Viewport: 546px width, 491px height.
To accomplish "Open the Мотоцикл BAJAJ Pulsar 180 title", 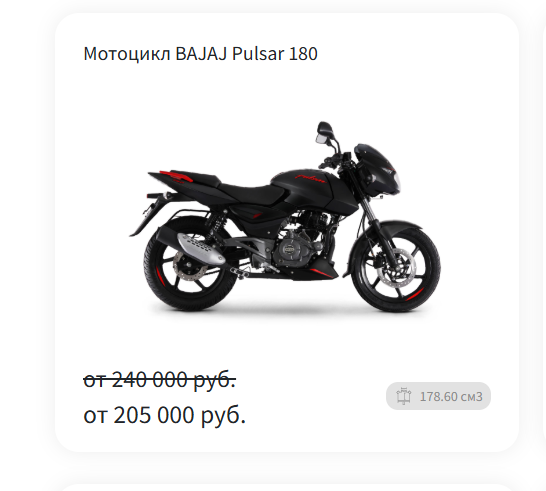I will click(201, 54).
